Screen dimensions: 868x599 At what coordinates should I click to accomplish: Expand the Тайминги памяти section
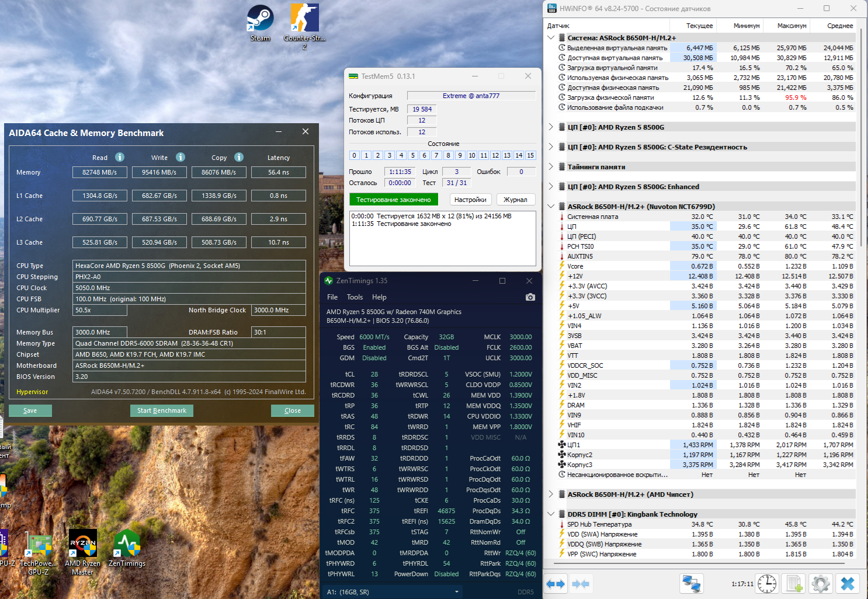551,167
